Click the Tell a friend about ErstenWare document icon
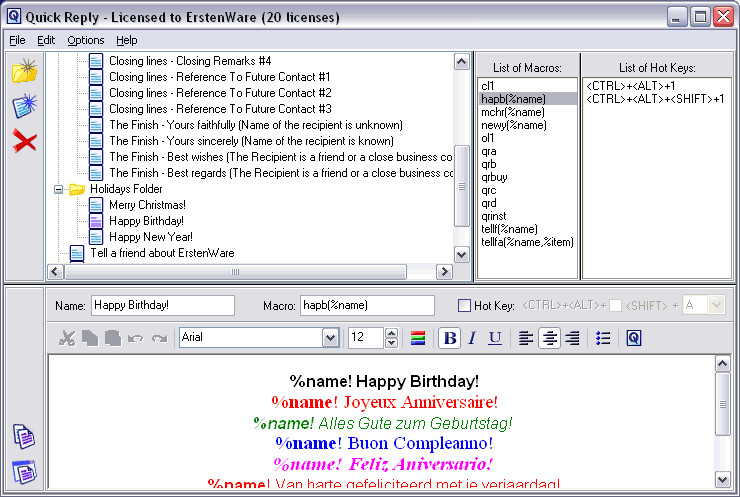Image resolution: width=740 pixels, height=497 pixels. click(77, 253)
